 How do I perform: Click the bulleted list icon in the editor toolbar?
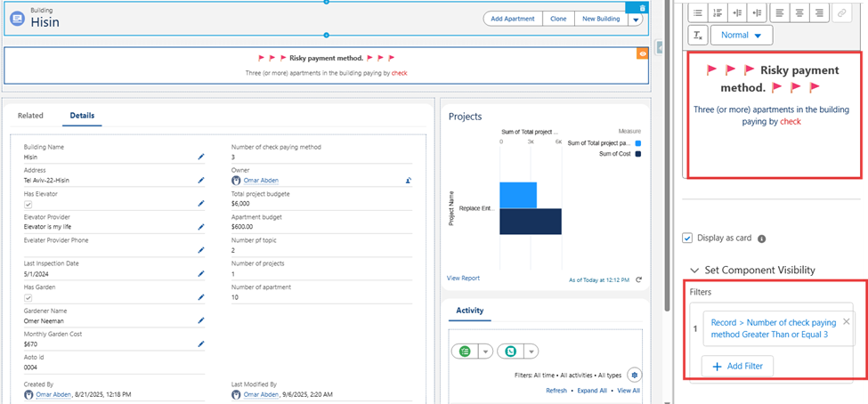699,12
